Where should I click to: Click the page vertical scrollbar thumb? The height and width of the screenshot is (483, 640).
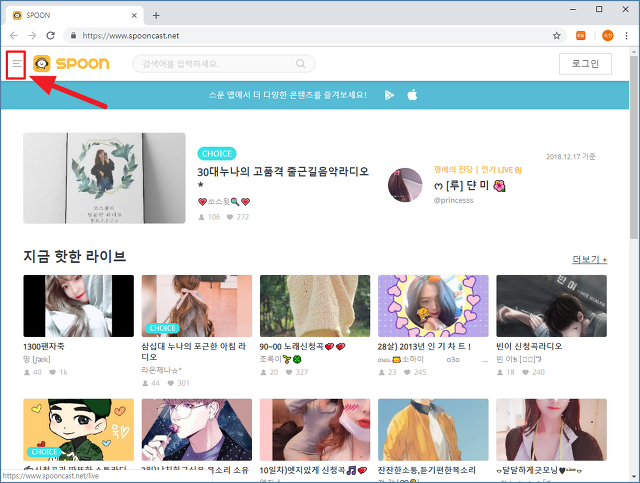click(x=633, y=147)
